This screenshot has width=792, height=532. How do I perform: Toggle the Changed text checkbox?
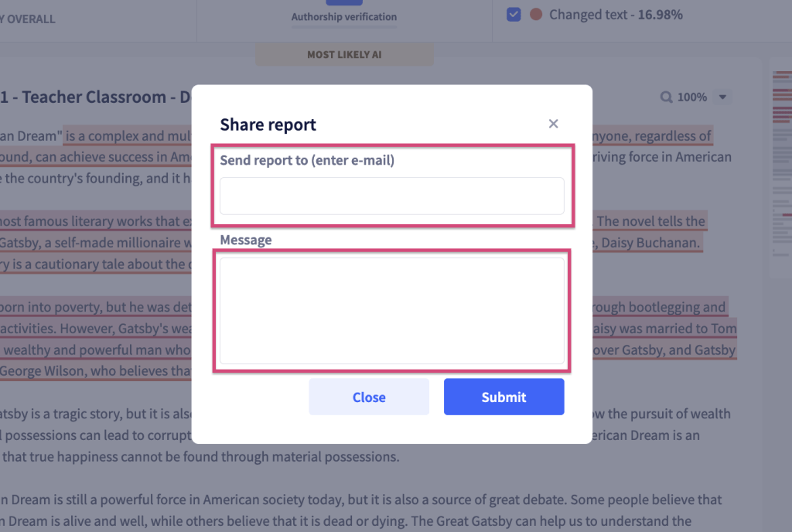(x=514, y=14)
